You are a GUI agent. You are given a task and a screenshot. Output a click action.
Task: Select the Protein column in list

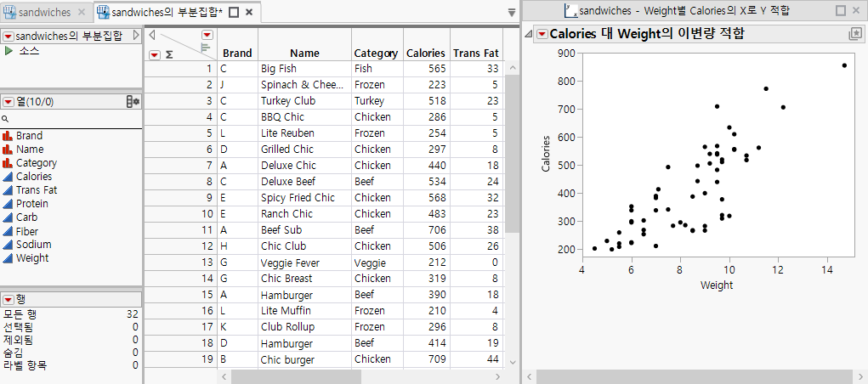(x=32, y=204)
